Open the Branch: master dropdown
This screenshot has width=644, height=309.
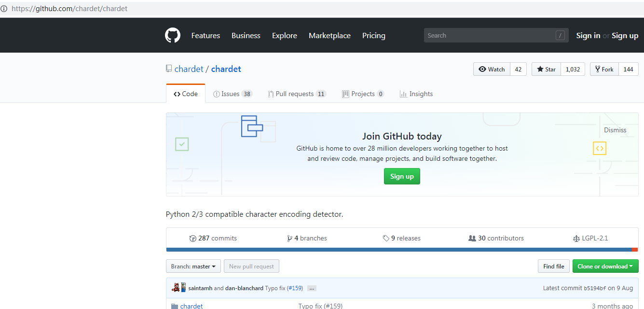tap(193, 266)
